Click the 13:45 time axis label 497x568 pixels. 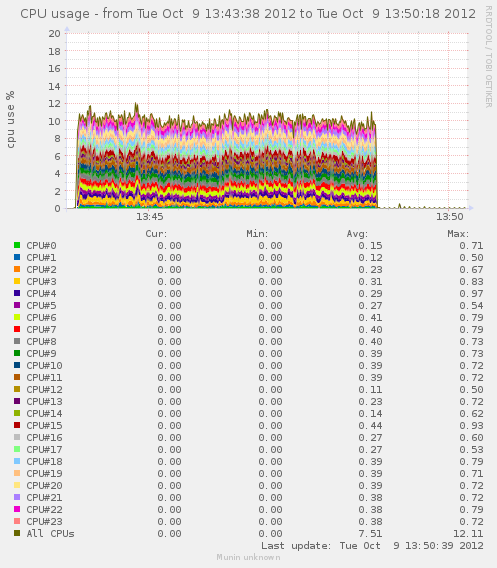pos(150,217)
